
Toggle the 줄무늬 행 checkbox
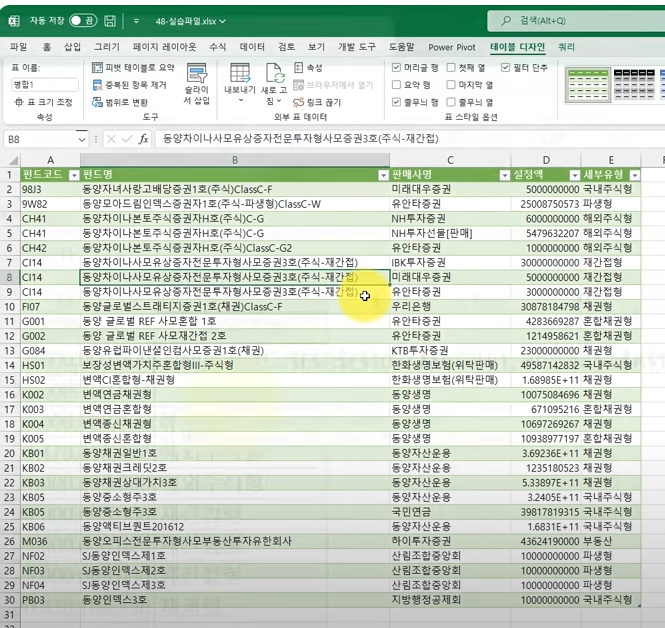pyautogui.click(x=396, y=102)
